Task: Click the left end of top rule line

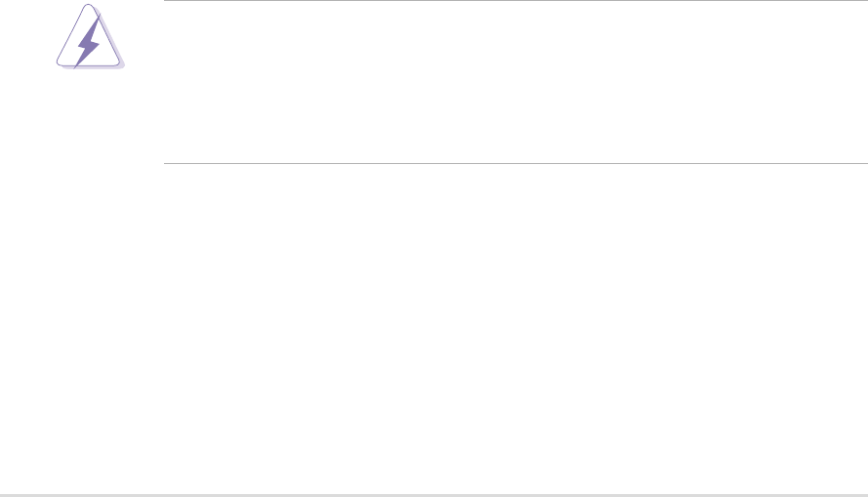Action: [166, 1]
